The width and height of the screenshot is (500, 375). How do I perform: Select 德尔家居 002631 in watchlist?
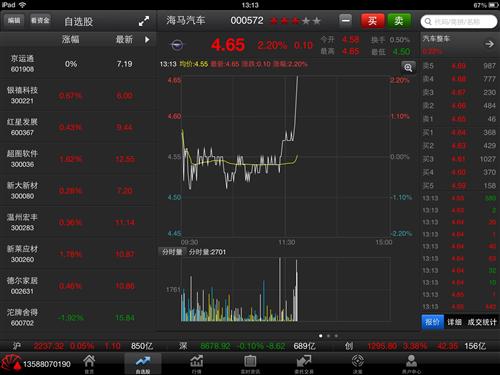(77, 286)
